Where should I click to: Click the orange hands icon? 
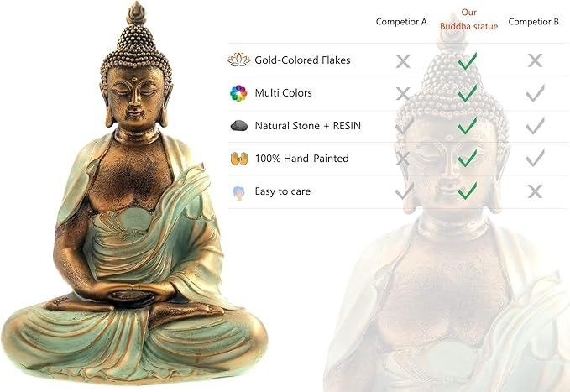tap(239, 159)
